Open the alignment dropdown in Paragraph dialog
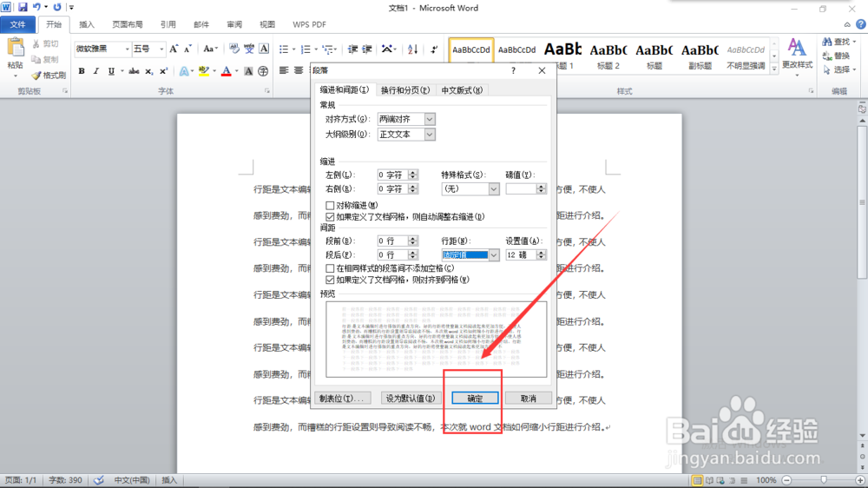868x488 pixels. [x=430, y=119]
